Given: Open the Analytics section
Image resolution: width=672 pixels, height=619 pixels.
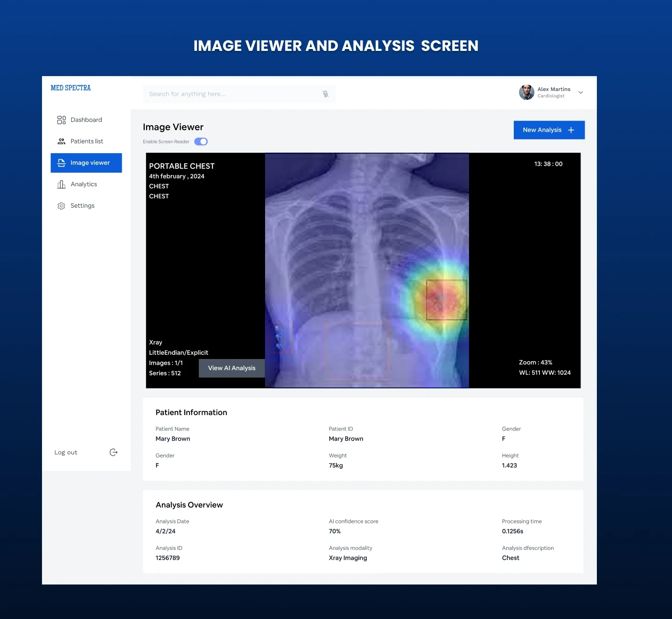Looking at the screenshot, I should click(x=86, y=184).
